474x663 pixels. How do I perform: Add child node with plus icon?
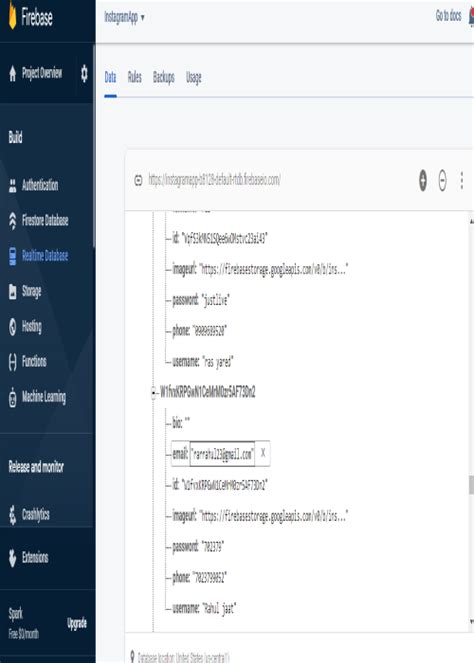tap(423, 181)
